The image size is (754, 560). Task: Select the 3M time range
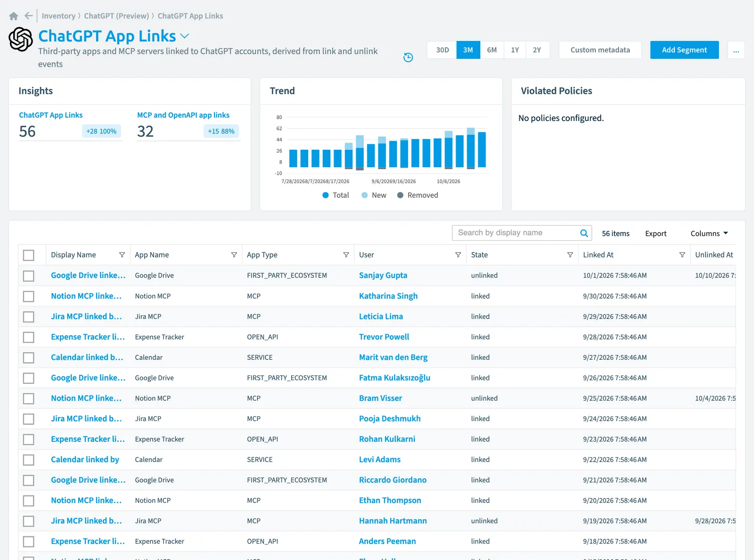click(468, 50)
